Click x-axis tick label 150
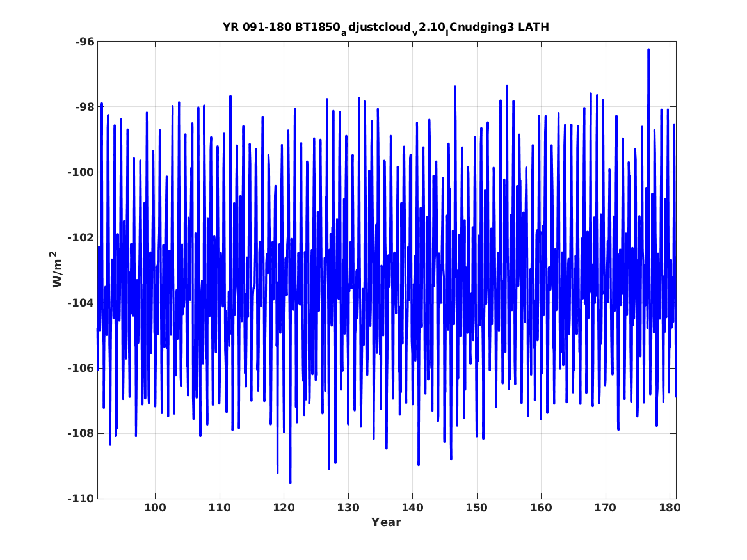The image size is (747, 560). click(x=477, y=508)
